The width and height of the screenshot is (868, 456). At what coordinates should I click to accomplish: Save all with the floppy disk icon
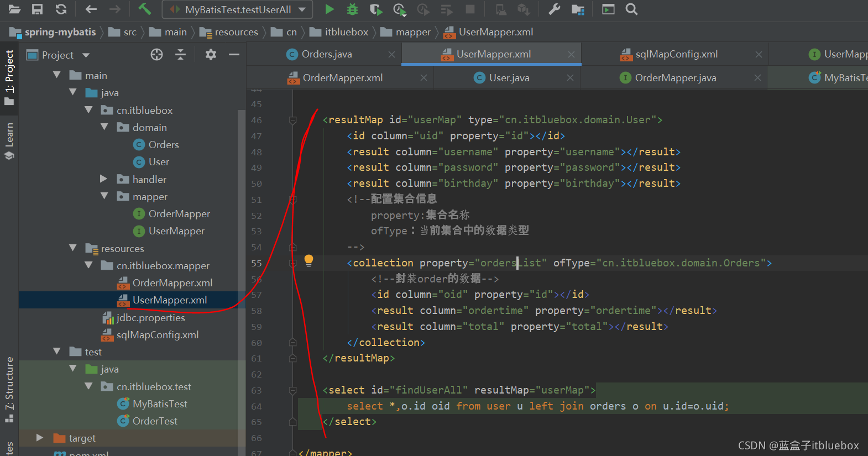click(x=37, y=9)
